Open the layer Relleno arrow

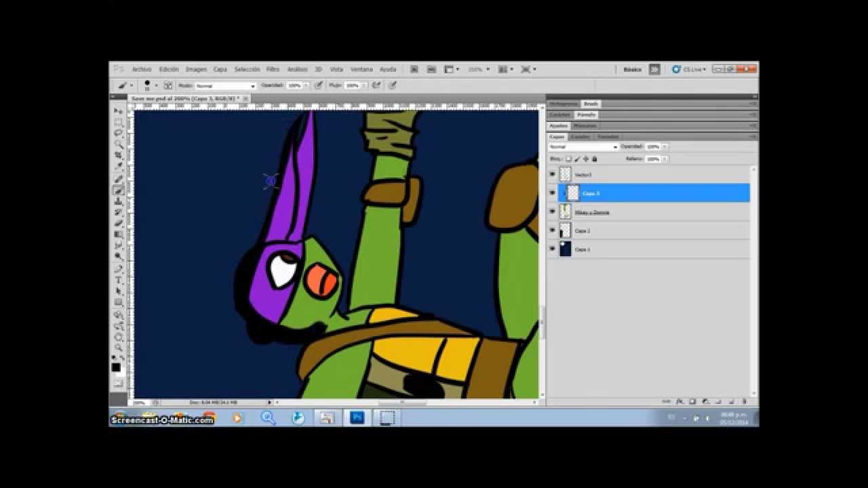click(x=665, y=159)
